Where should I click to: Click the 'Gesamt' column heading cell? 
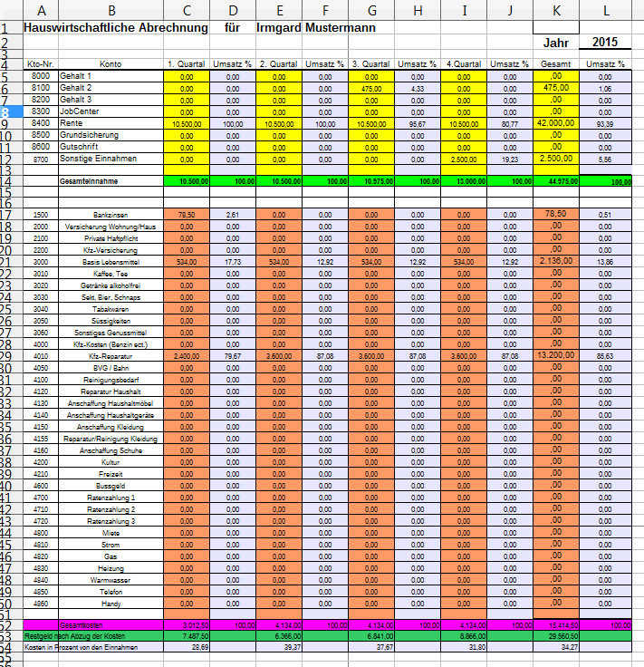click(x=555, y=65)
